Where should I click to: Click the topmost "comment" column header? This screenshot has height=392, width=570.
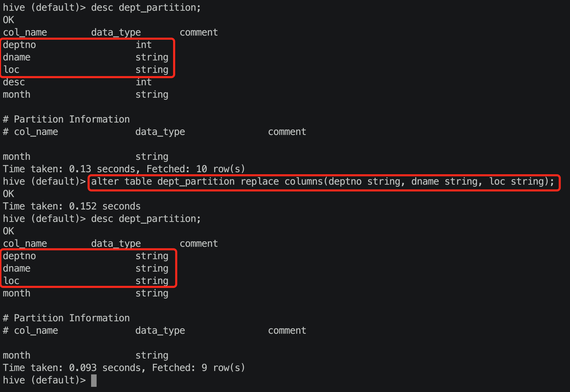tap(199, 32)
